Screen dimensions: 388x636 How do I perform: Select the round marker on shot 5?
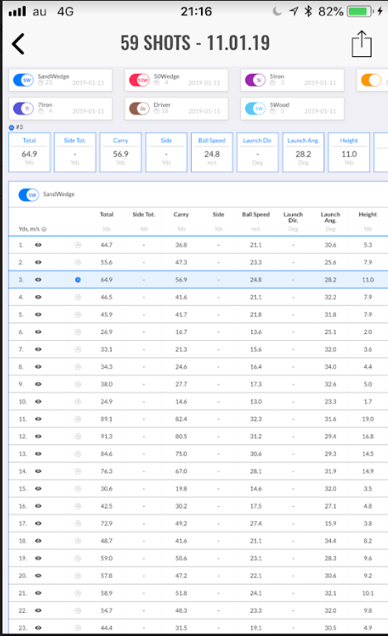(x=78, y=314)
